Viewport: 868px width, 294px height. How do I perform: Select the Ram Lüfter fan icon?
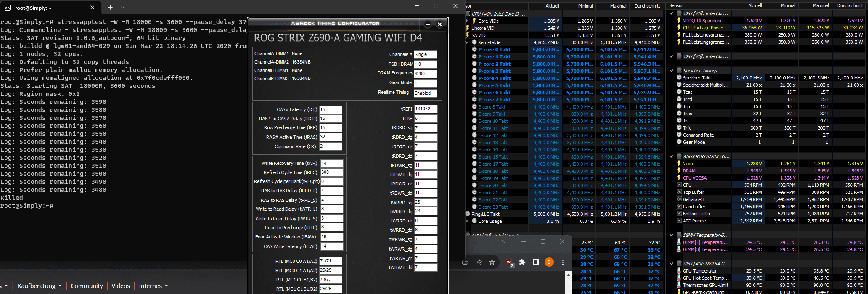679,207
